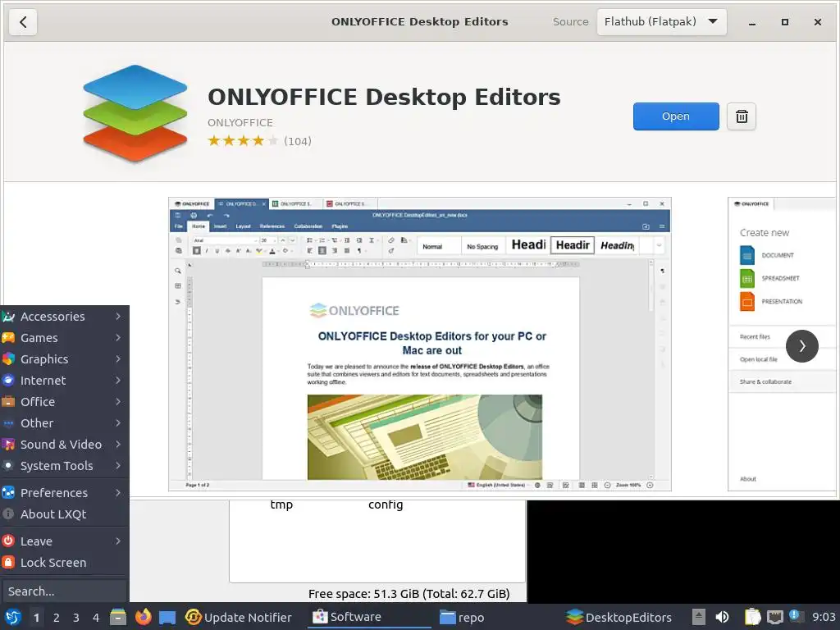Click the removable media eject tray icon
This screenshot has width=840, height=630.
point(699,617)
